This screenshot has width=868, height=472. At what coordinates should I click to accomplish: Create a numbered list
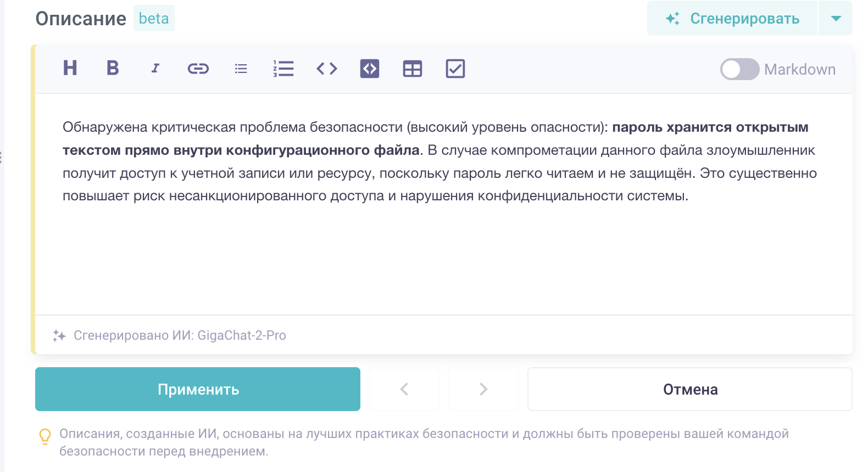click(283, 69)
